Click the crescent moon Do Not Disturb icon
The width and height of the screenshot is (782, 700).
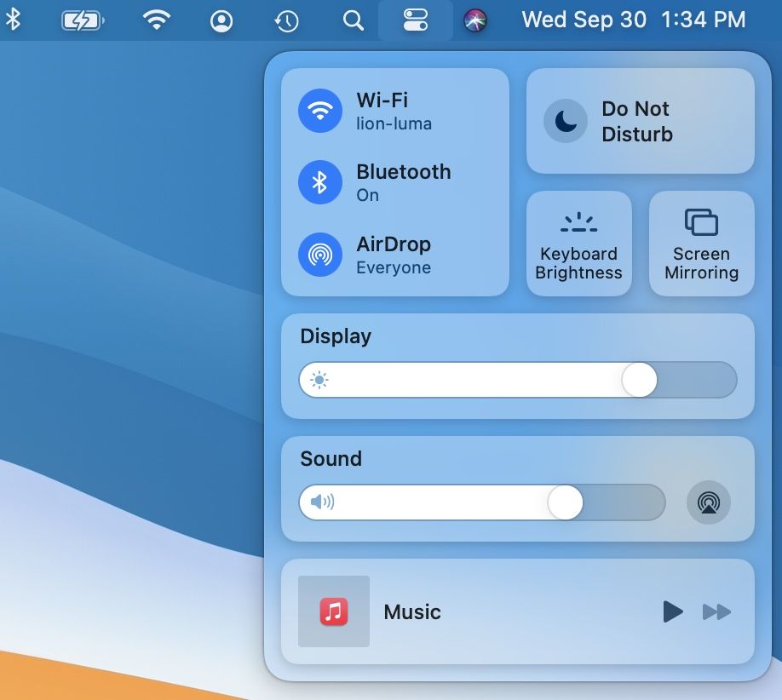pyautogui.click(x=565, y=121)
